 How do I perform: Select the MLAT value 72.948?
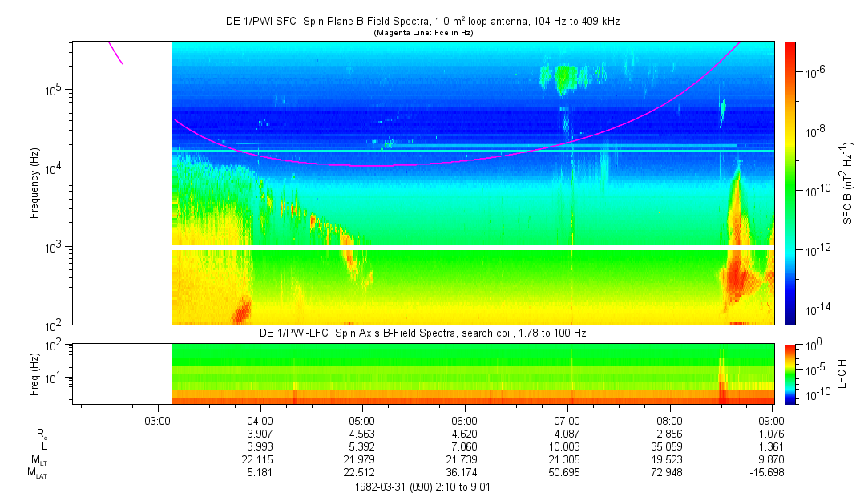669,474
